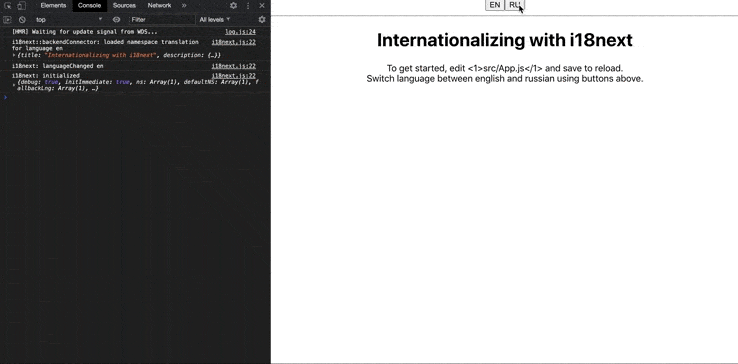
Task: Clear the console
Action: point(22,19)
